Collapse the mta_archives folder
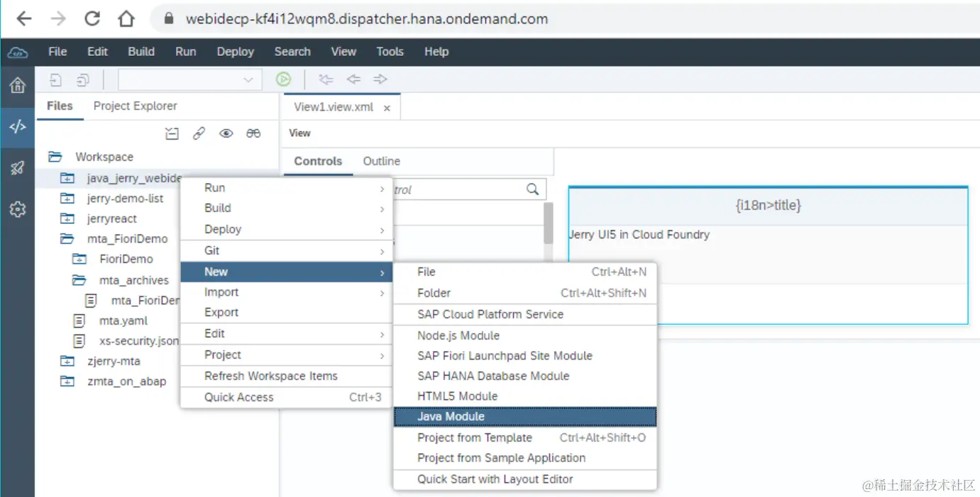Image resolution: width=980 pixels, height=497 pixels. [79, 280]
